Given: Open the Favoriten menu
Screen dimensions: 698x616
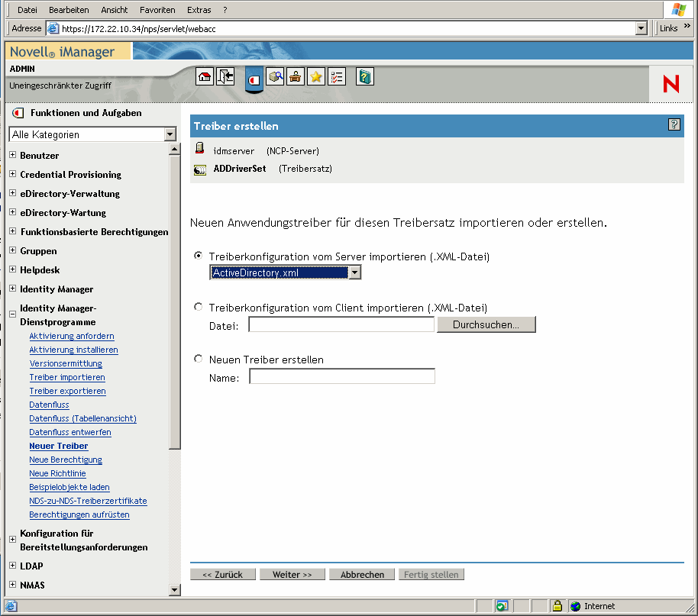Looking at the screenshot, I should pos(157,10).
